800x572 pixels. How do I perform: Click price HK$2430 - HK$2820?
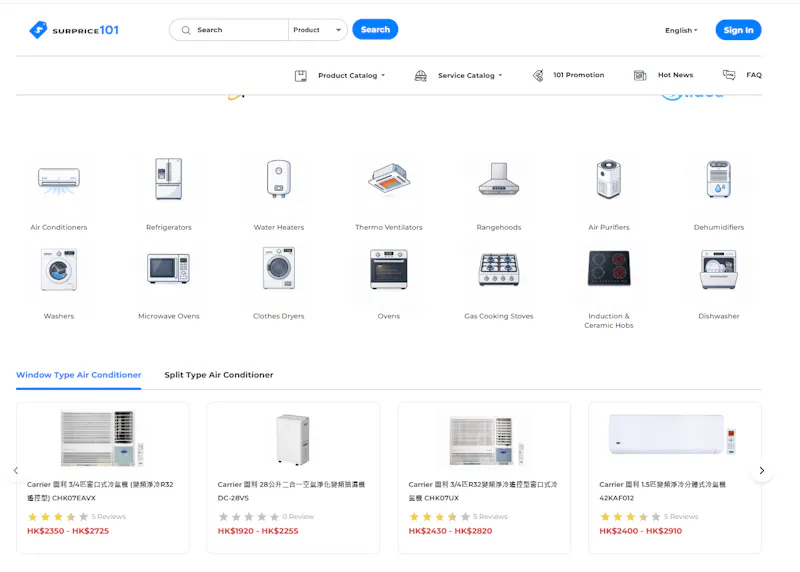pyautogui.click(x=451, y=531)
